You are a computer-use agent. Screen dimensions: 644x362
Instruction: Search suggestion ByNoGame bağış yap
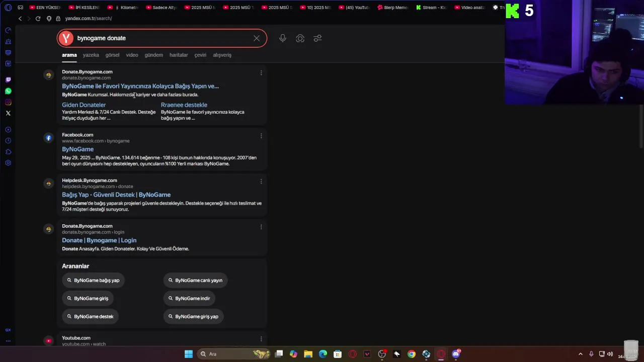click(94, 280)
